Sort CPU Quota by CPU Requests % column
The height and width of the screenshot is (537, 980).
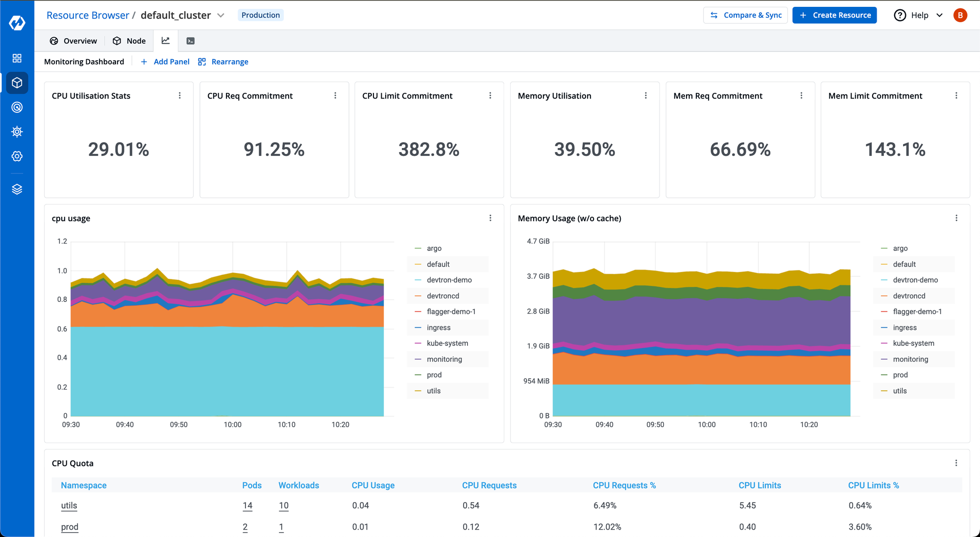[x=624, y=486]
